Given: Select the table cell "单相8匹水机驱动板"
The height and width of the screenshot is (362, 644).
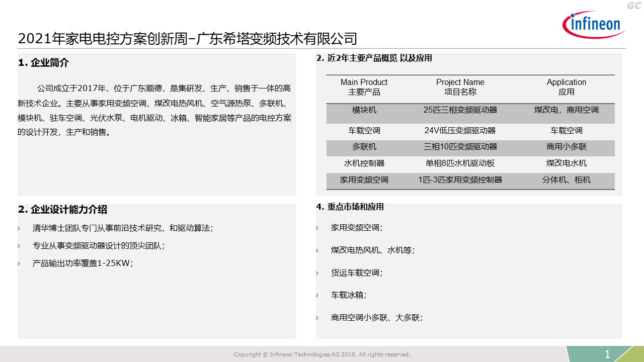Looking at the screenshot, I should tap(460, 163).
